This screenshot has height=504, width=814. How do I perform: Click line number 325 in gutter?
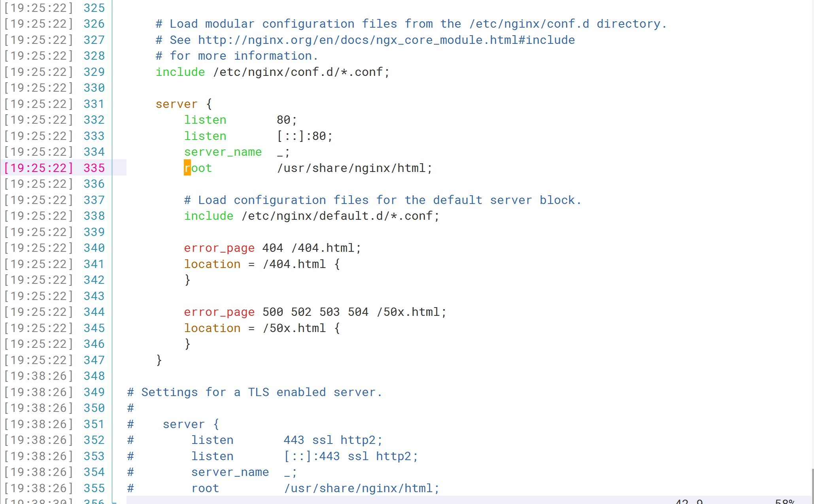(94, 8)
